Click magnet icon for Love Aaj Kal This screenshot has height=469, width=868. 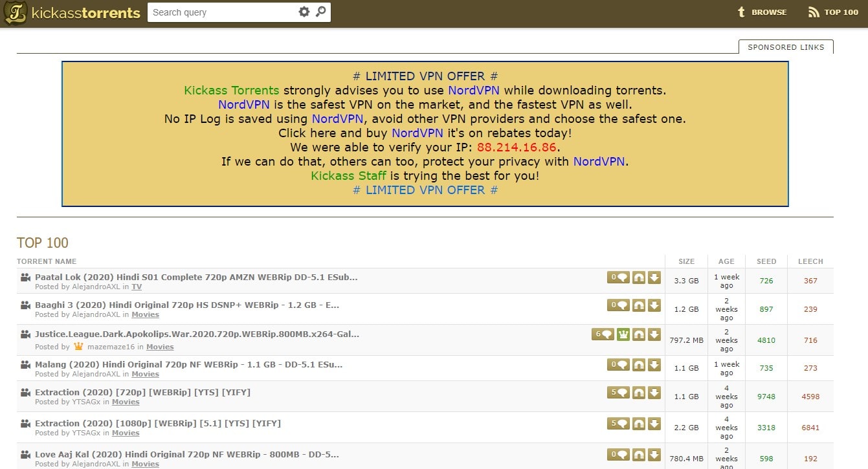pyautogui.click(x=639, y=454)
